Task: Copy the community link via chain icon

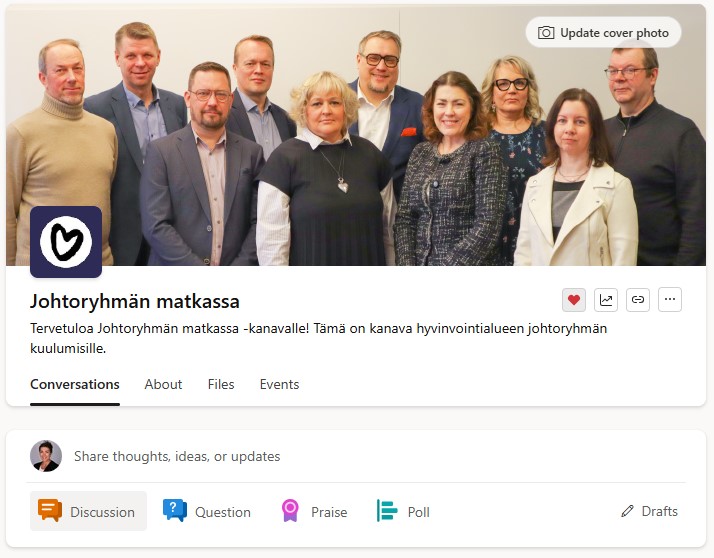Action: click(x=638, y=300)
